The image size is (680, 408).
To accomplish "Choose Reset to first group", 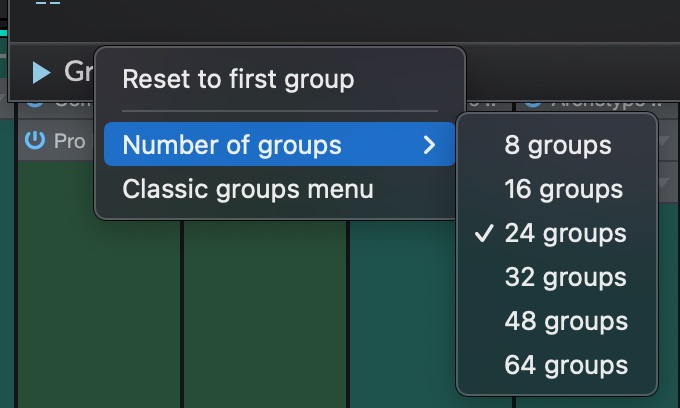I will pyautogui.click(x=238, y=78).
